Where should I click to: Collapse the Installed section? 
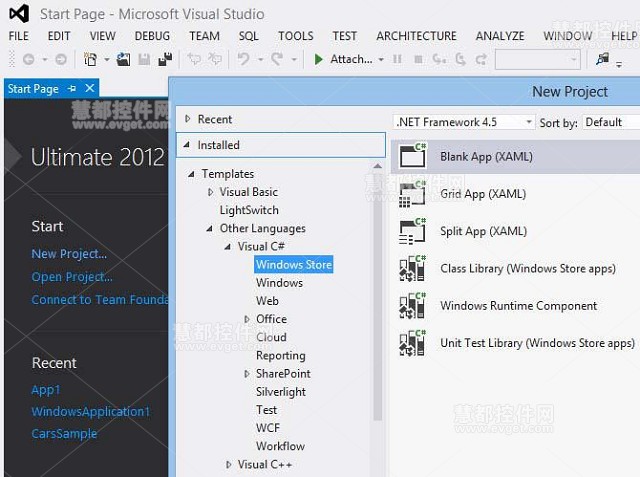click(x=187, y=144)
